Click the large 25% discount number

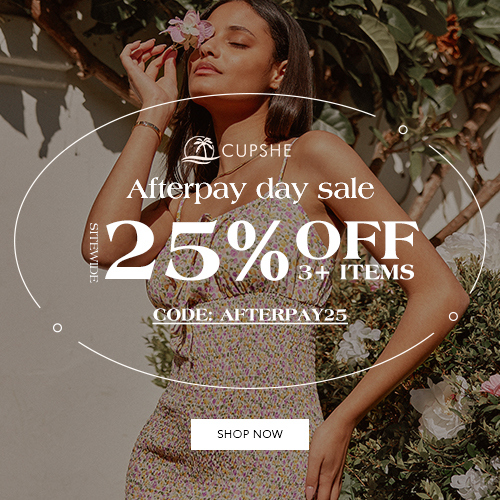tap(197, 250)
